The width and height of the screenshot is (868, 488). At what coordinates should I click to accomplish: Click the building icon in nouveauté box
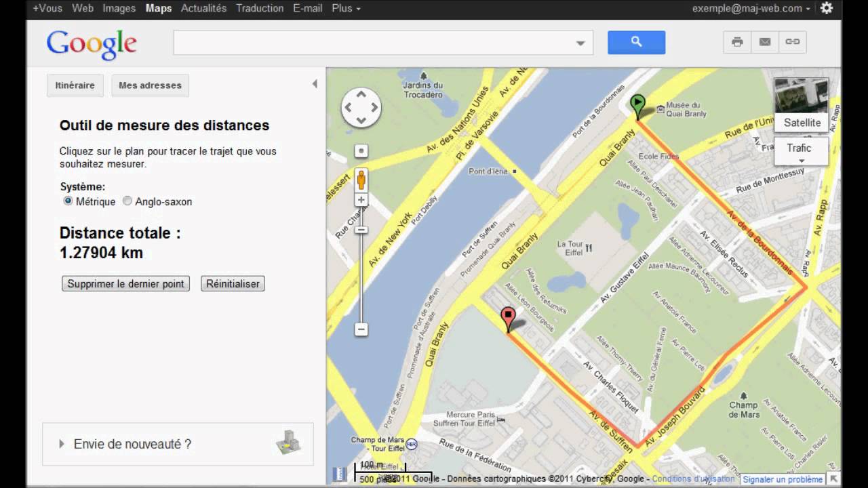pos(288,442)
